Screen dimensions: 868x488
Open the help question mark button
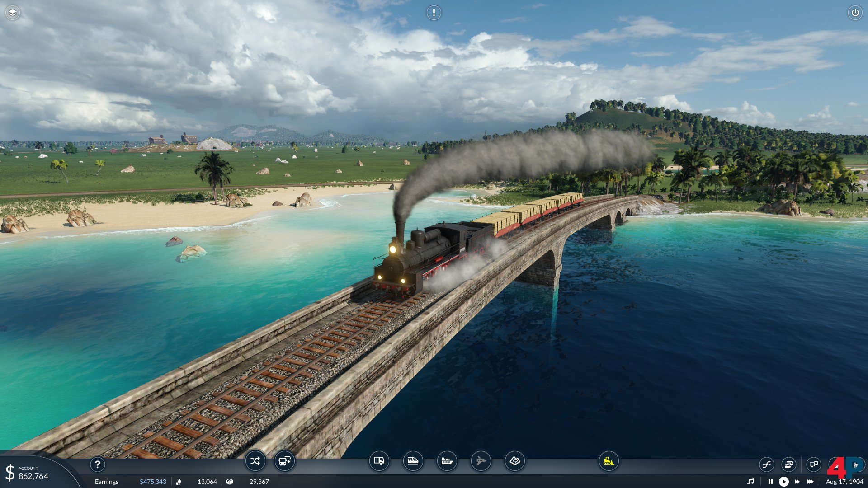pos(97,464)
